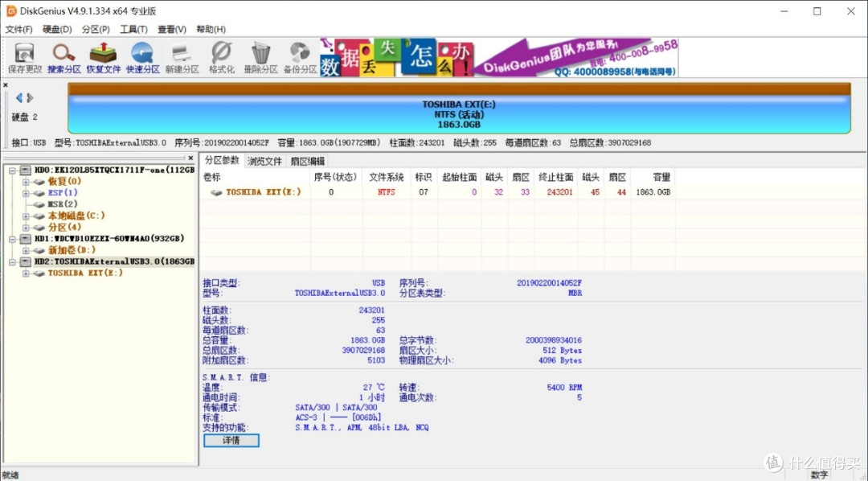Start Quick Partition (快速分区)
Image resolution: width=868 pixels, height=481 pixels.
click(x=143, y=58)
